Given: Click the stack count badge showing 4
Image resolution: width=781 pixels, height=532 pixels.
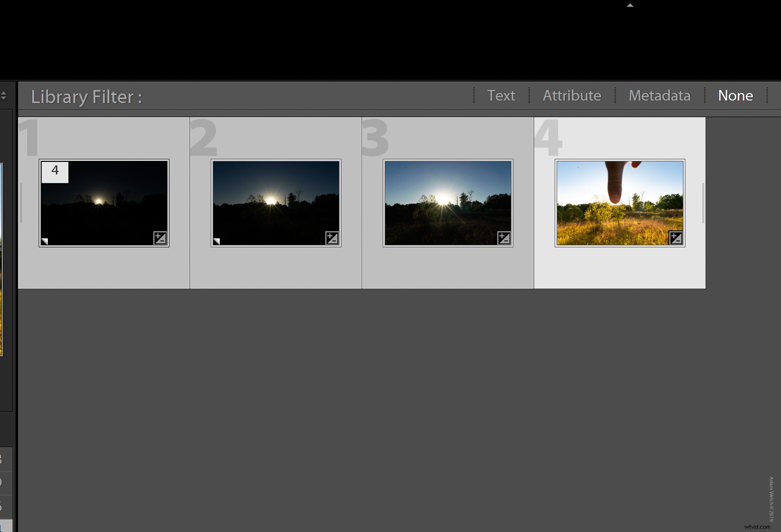Looking at the screenshot, I should (54, 171).
